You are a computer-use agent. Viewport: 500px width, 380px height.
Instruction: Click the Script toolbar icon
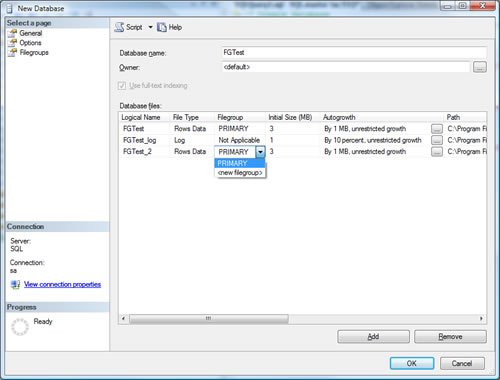click(119, 27)
